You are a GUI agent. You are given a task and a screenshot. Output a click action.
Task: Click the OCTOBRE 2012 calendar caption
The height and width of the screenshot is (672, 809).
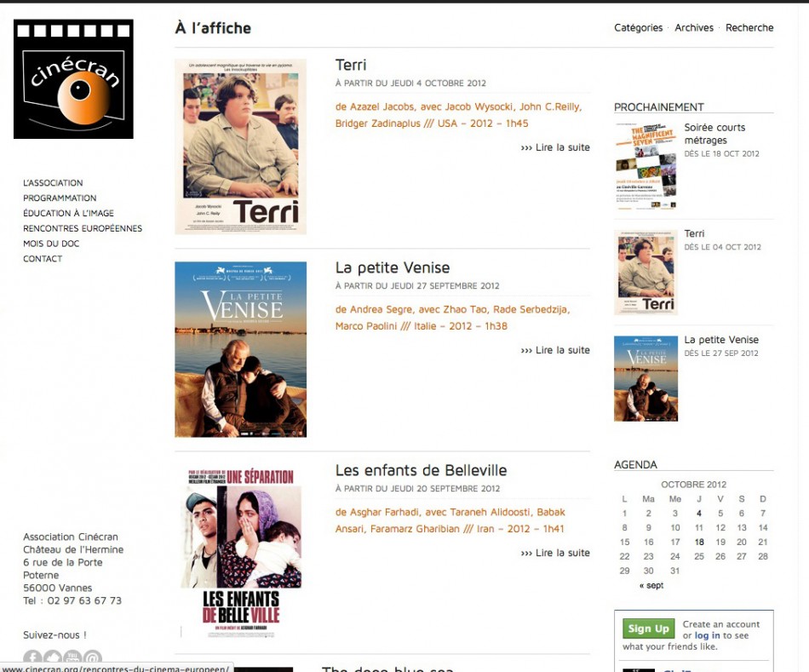(x=693, y=485)
